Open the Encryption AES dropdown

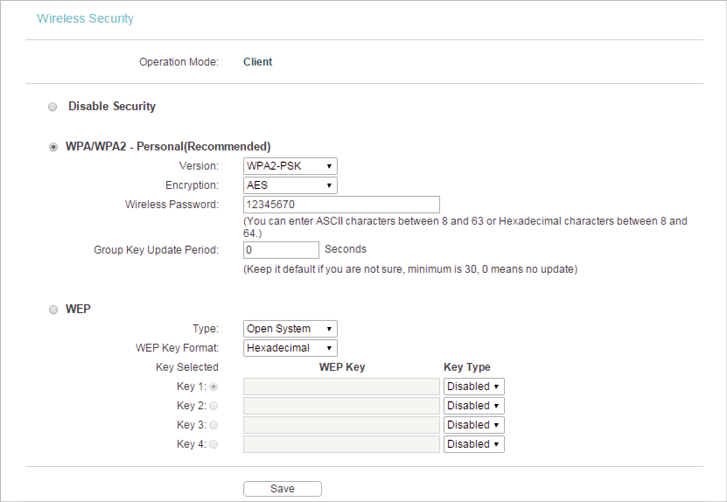coord(290,185)
